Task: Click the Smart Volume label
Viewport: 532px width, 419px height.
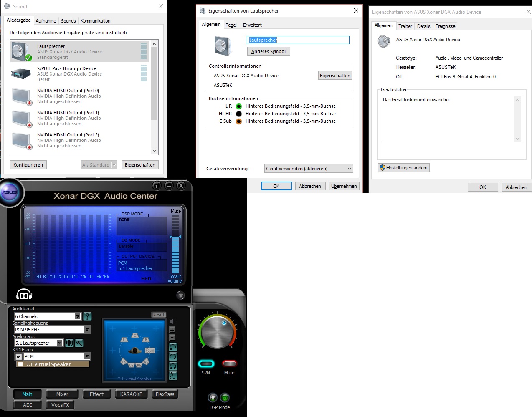Action: pyautogui.click(x=175, y=279)
